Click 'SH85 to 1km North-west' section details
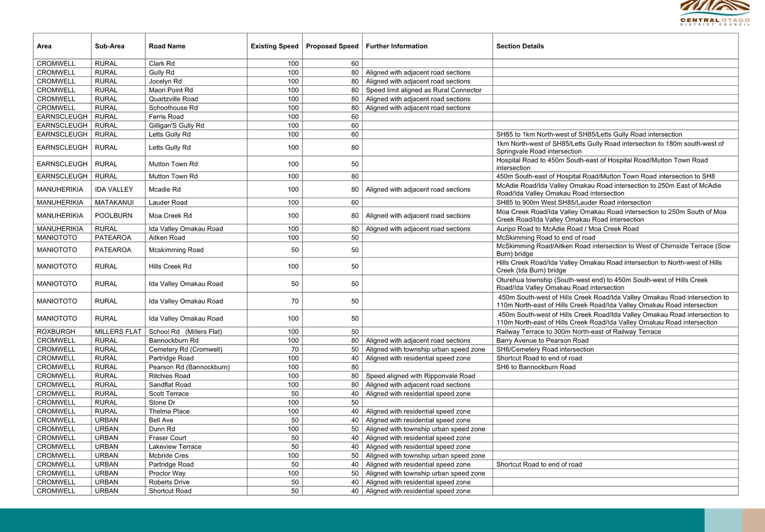This screenshot has height=532, width=765. pos(589,134)
